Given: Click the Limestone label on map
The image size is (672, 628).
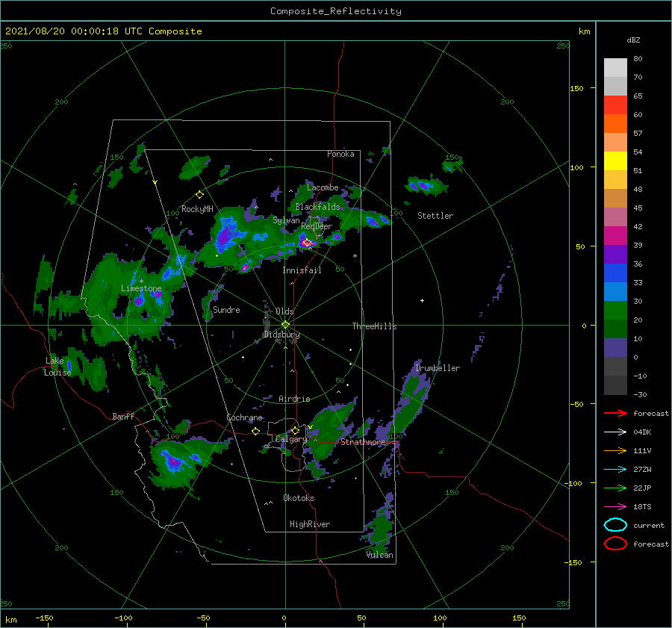Looking at the screenshot, I should click(x=141, y=288).
